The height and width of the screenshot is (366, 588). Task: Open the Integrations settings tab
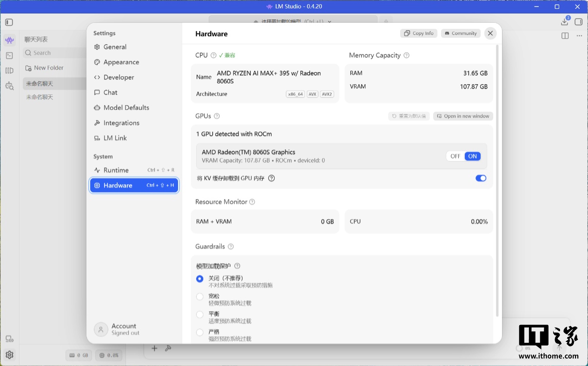point(134,123)
